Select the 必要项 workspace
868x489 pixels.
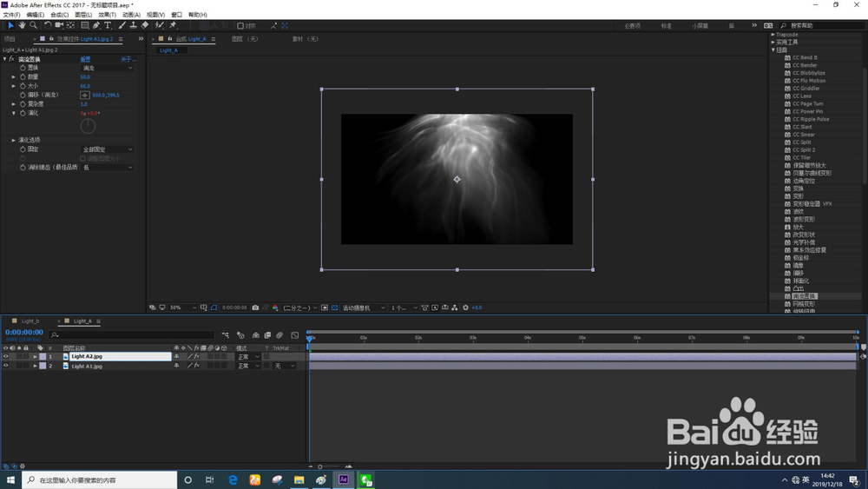tap(633, 25)
